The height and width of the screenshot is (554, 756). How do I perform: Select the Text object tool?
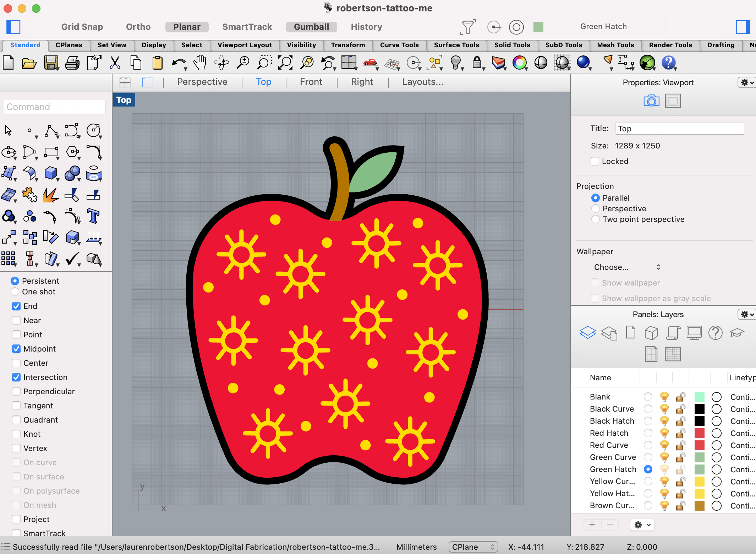pyautogui.click(x=93, y=216)
